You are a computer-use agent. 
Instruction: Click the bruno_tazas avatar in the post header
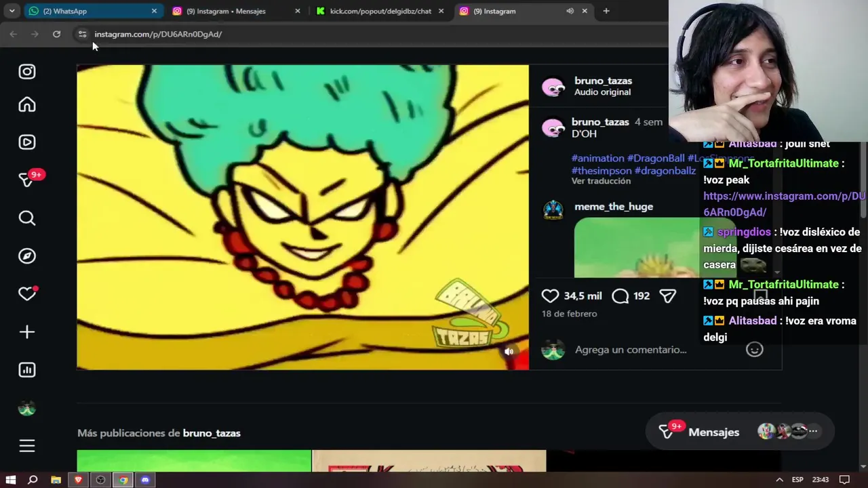[x=553, y=87]
